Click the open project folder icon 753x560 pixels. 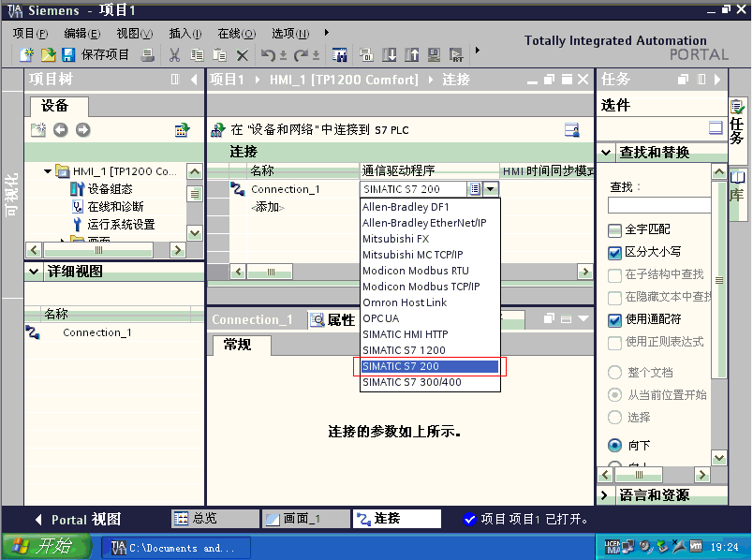[x=47, y=55]
